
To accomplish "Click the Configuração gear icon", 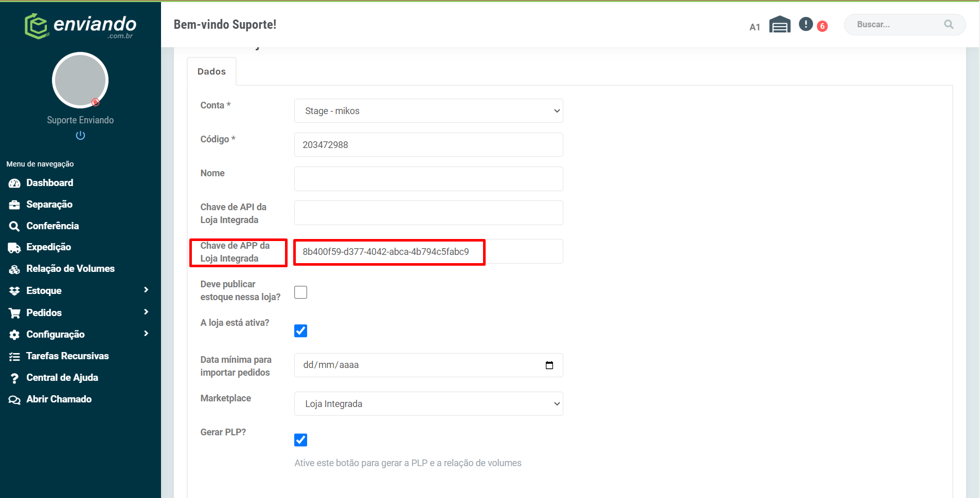I will click(14, 335).
